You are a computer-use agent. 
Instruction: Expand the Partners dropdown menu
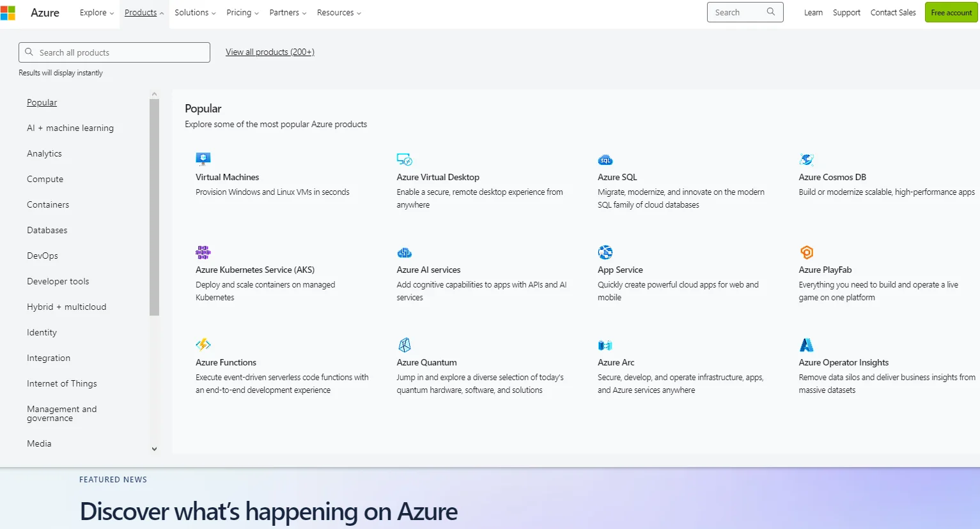tap(288, 13)
